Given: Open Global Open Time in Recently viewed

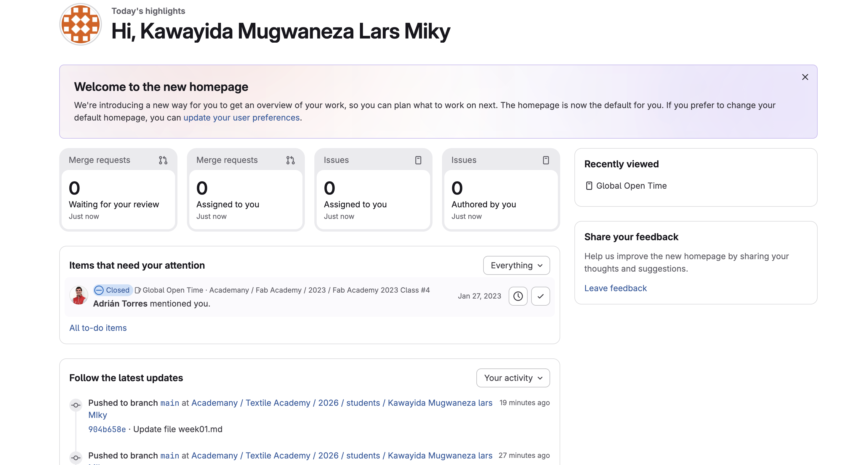Looking at the screenshot, I should (631, 186).
